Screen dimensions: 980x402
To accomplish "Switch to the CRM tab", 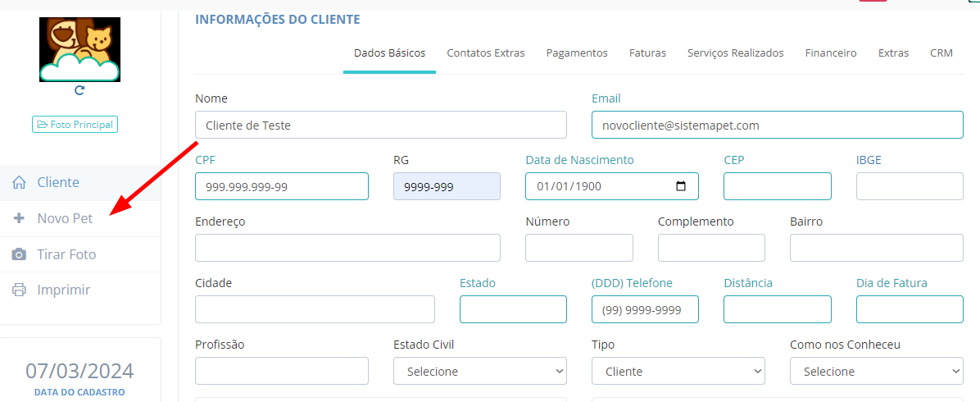I will (941, 53).
